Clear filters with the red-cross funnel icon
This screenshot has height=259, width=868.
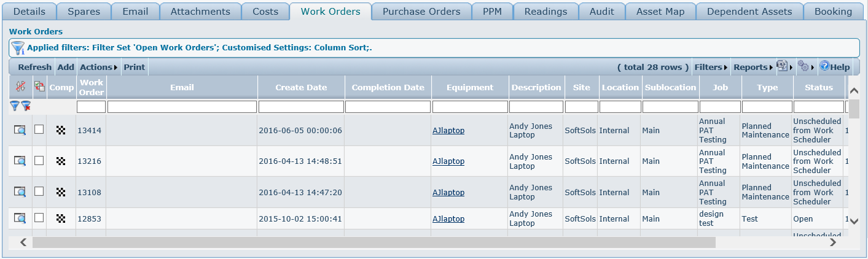tap(26, 106)
